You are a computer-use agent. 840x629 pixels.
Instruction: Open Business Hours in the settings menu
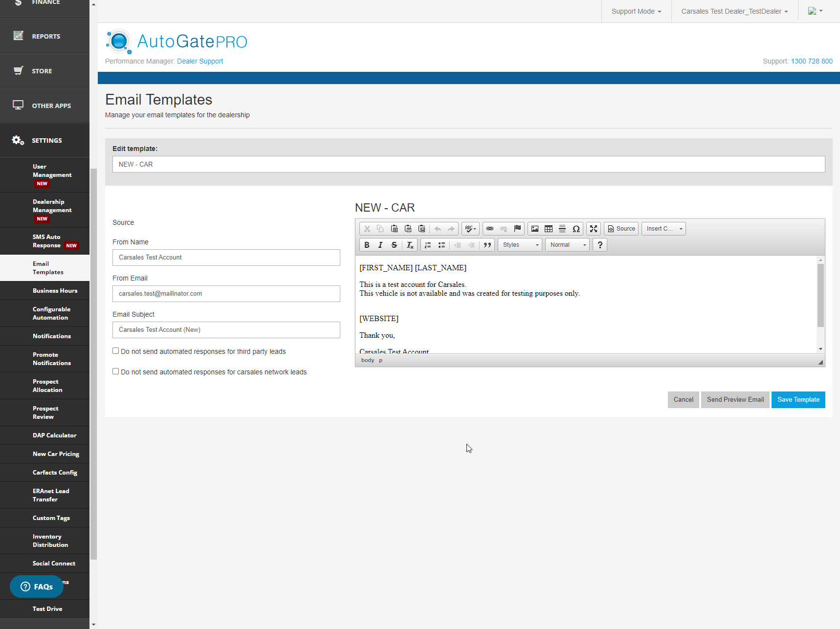[x=44, y=291]
